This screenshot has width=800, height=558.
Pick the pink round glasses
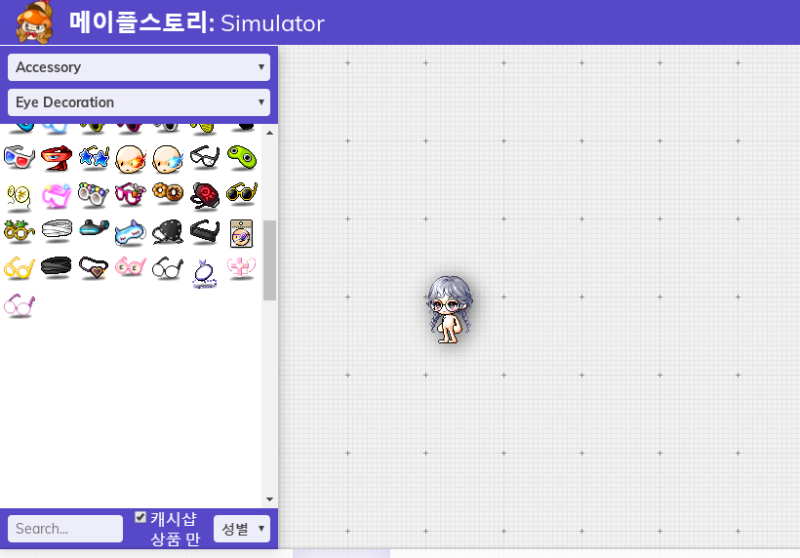(131, 268)
